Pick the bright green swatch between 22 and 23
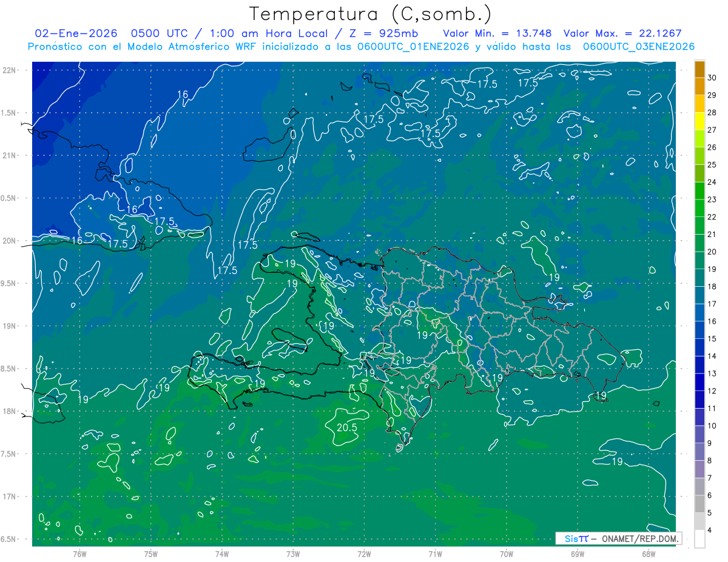Screen dimensions: 728x562 pyautogui.click(x=699, y=208)
